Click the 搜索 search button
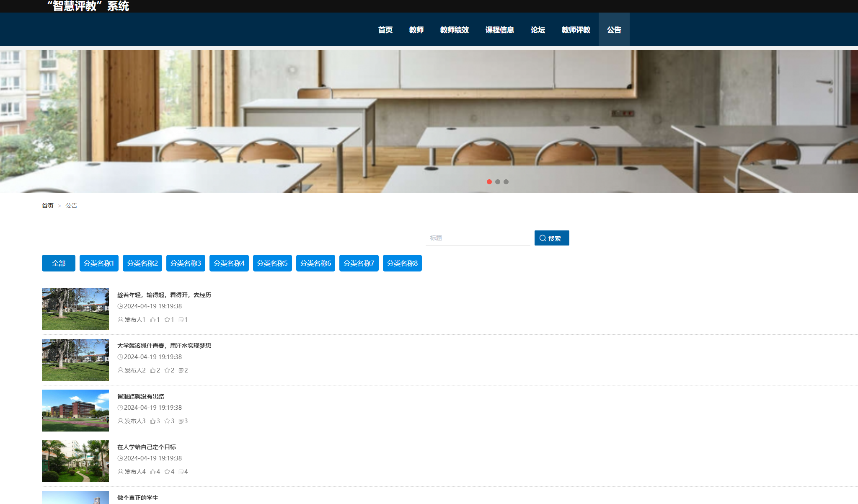Viewport: 858px width, 504px height. pos(552,238)
